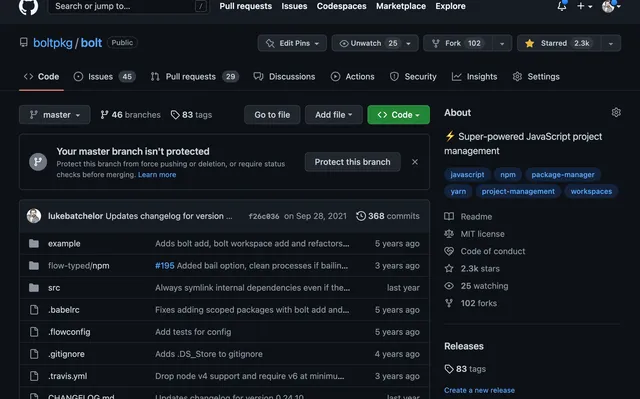Open the .babelrc file

(64, 310)
